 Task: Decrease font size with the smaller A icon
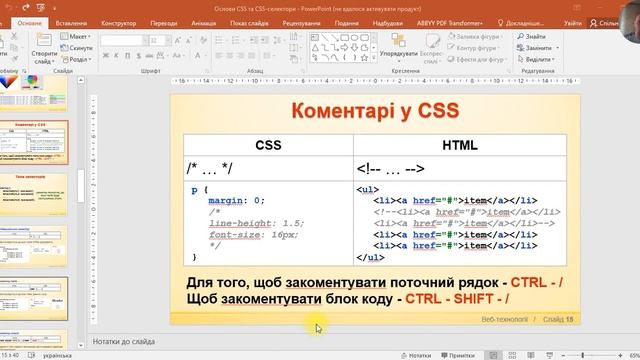point(189,40)
